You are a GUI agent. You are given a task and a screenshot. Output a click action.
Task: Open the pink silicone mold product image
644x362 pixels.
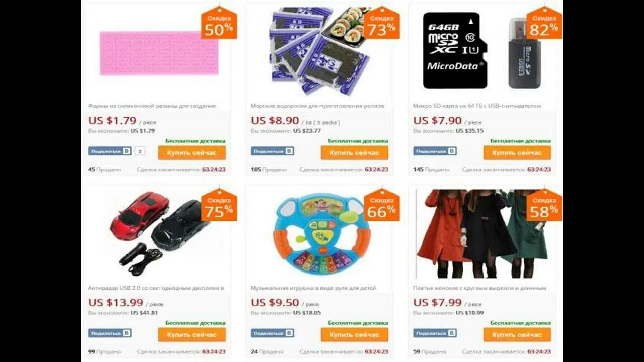coord(159,53)
